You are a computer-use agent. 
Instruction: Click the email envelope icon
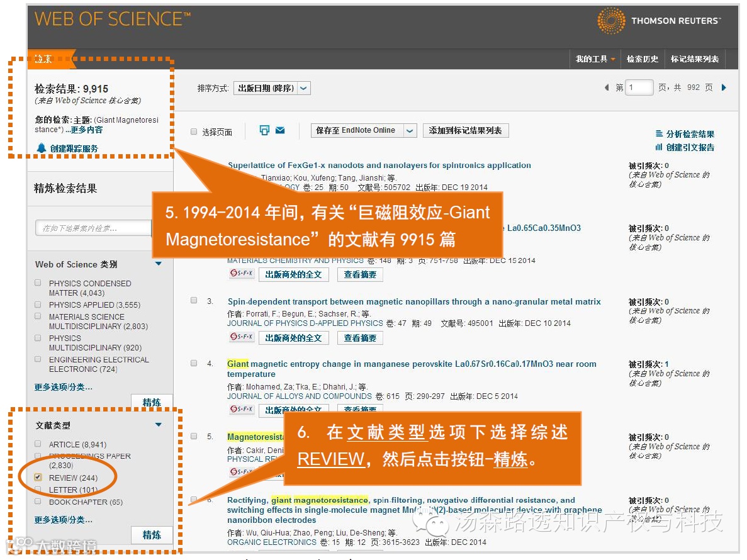tap(280, 130)
